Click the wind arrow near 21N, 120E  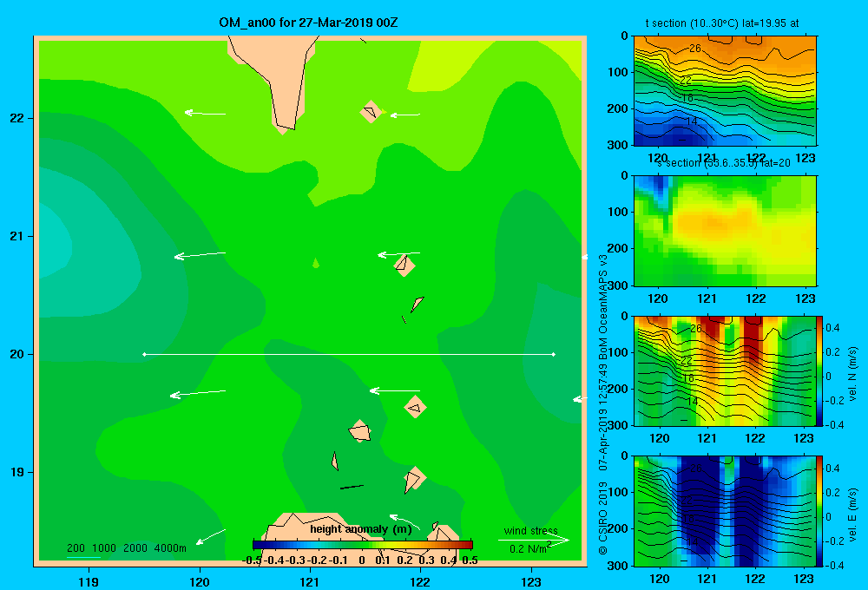click(201, 255)
